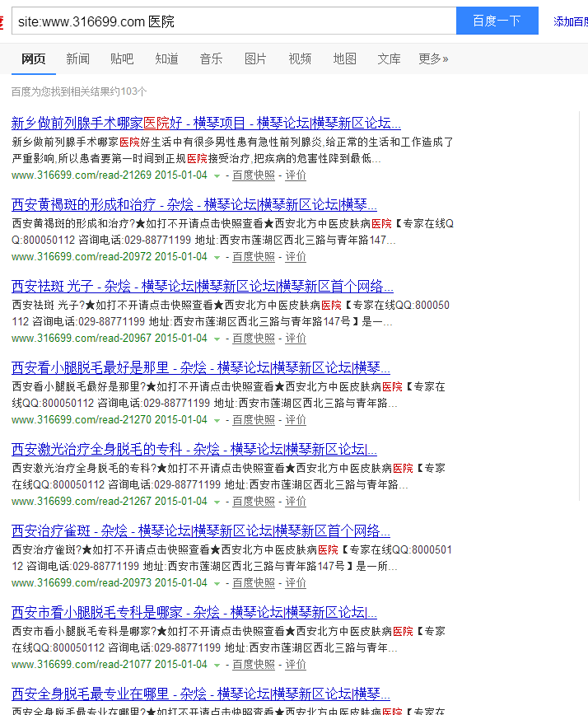Switch to the 图片 tab

coord(256,58)
